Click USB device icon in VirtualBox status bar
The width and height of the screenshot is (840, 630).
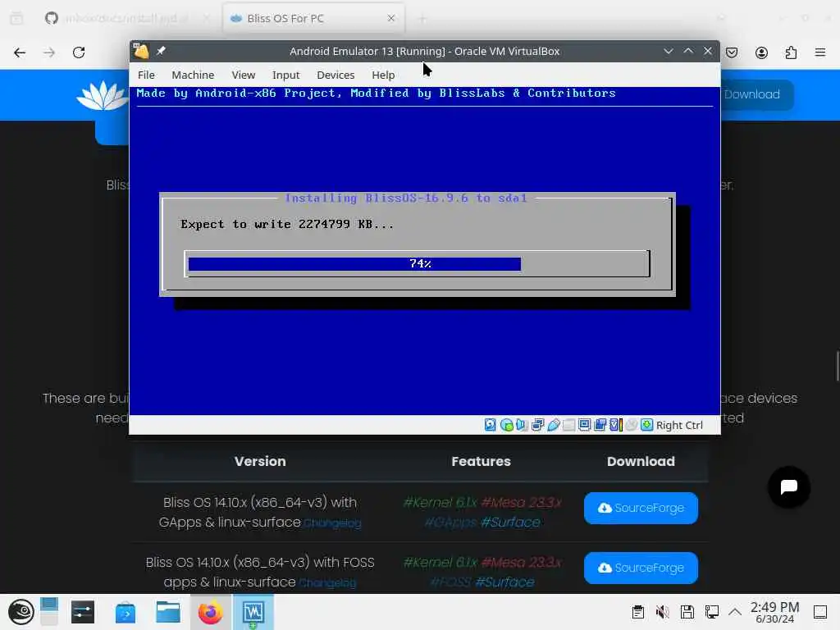coord(554,425)
